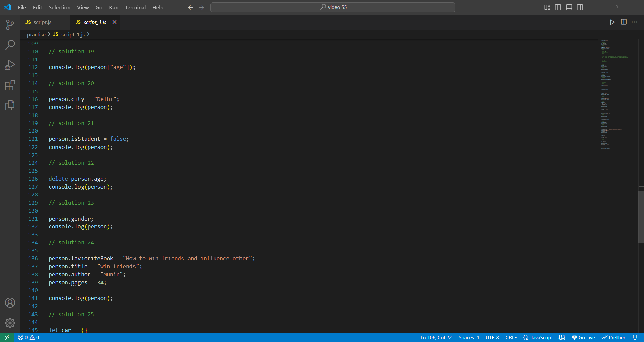
Task: Open the Extensions view
Action: click(x=10, y=85)
